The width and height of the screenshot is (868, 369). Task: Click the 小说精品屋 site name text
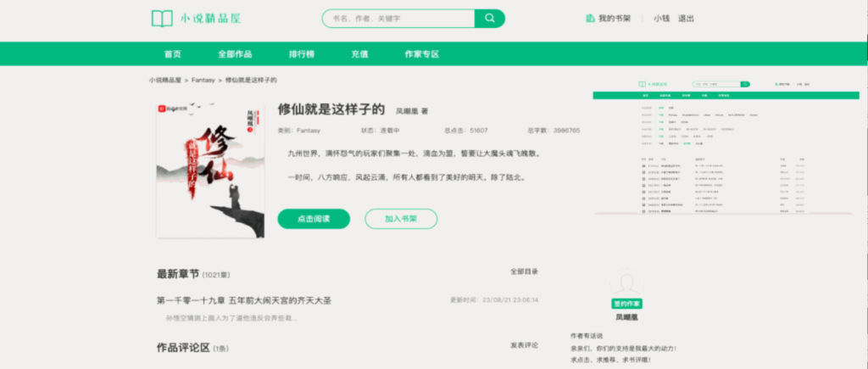210,19
